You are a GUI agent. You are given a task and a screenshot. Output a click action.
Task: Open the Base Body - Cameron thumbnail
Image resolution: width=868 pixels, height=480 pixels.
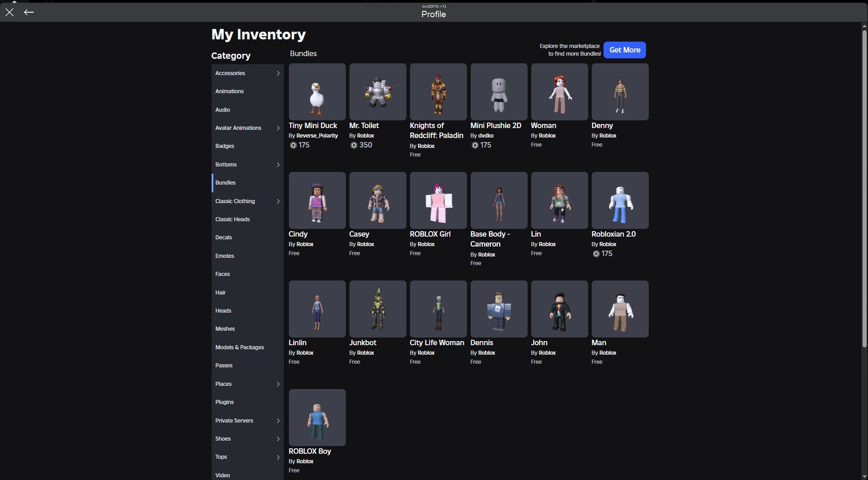click(499, 200)
